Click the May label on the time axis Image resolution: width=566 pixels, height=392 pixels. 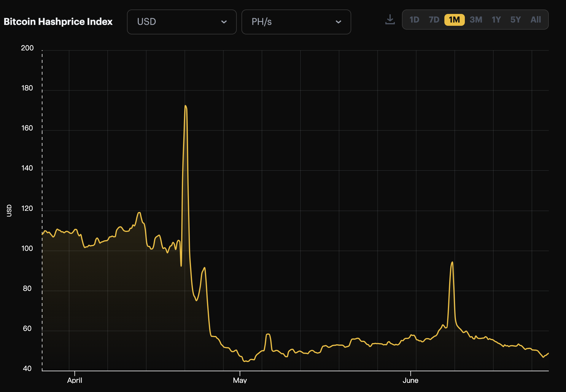click(x=240, y=380)
